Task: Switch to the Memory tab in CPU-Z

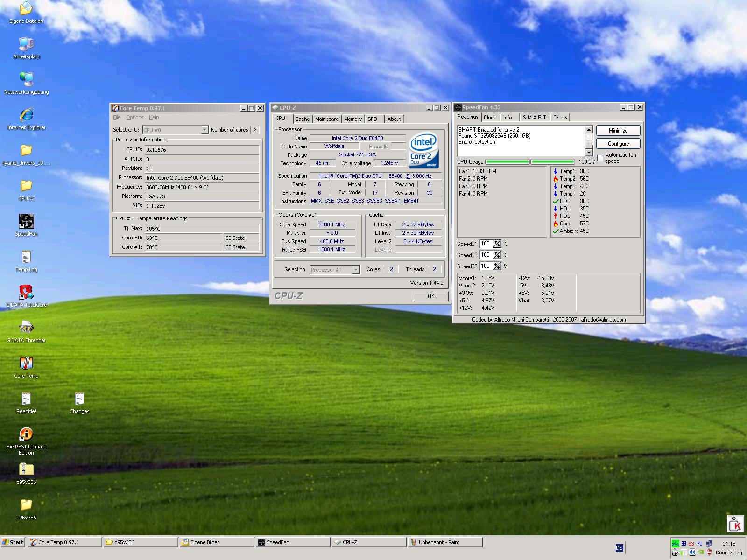Action: click(353, 119)
